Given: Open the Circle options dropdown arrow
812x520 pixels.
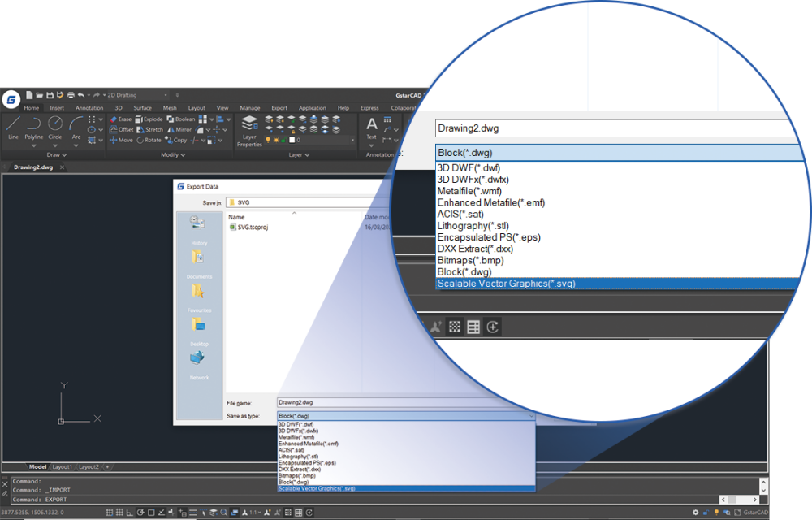Looking at the screenshot, I should (x=55, y=145).
